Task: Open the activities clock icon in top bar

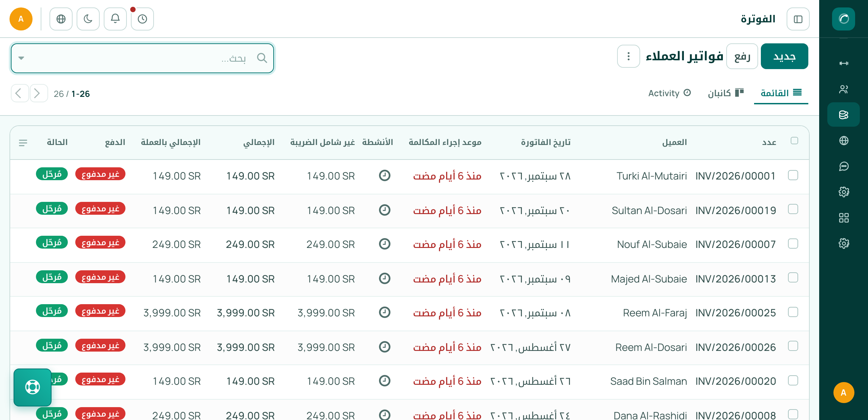Action: [x=142, y=19]
